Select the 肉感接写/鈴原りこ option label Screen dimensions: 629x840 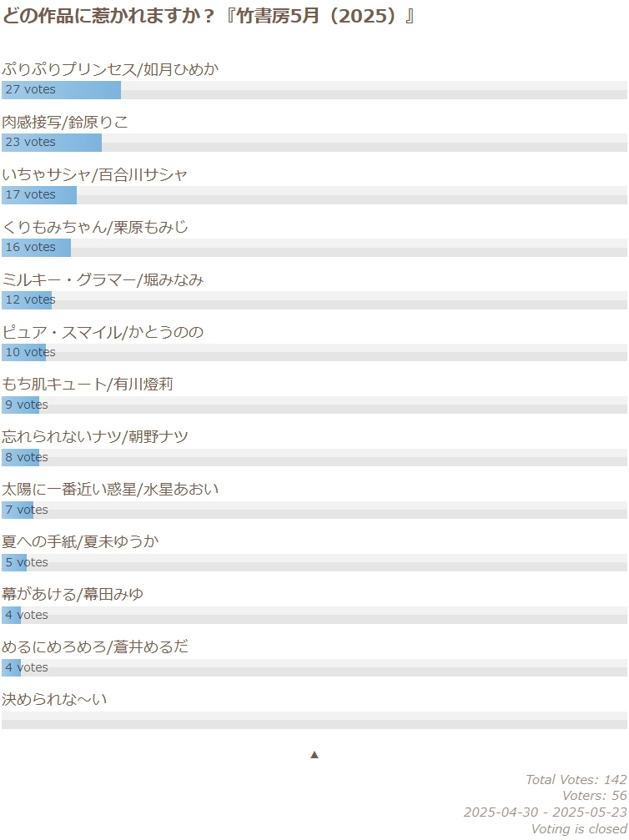coord(65,122)
